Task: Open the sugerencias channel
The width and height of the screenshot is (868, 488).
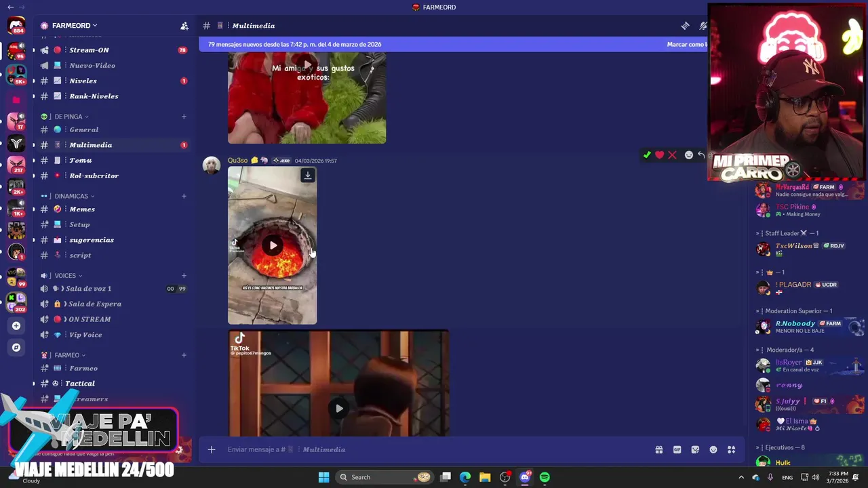Action: (x=113, y=240)
